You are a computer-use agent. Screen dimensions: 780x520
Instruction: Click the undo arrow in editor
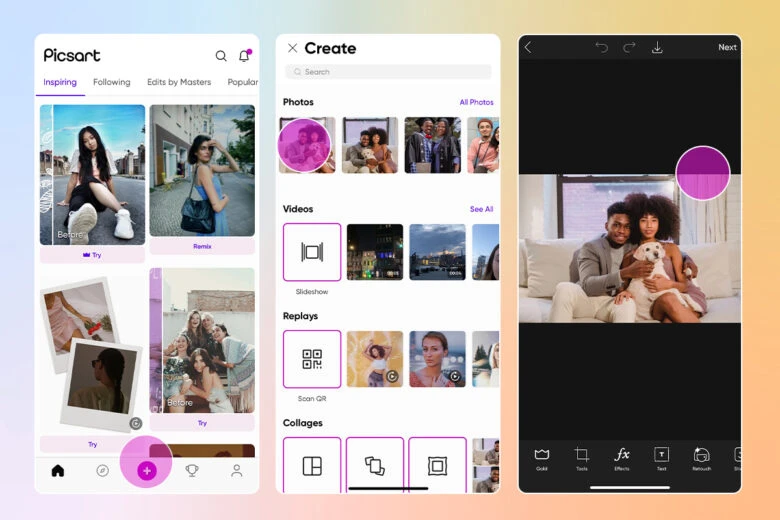601,47
